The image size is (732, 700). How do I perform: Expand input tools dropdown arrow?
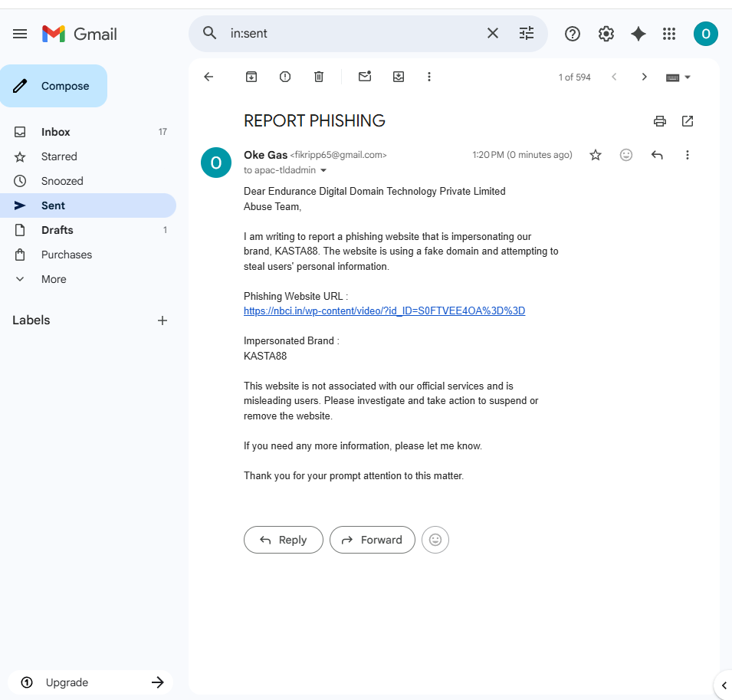click(688, 77)
